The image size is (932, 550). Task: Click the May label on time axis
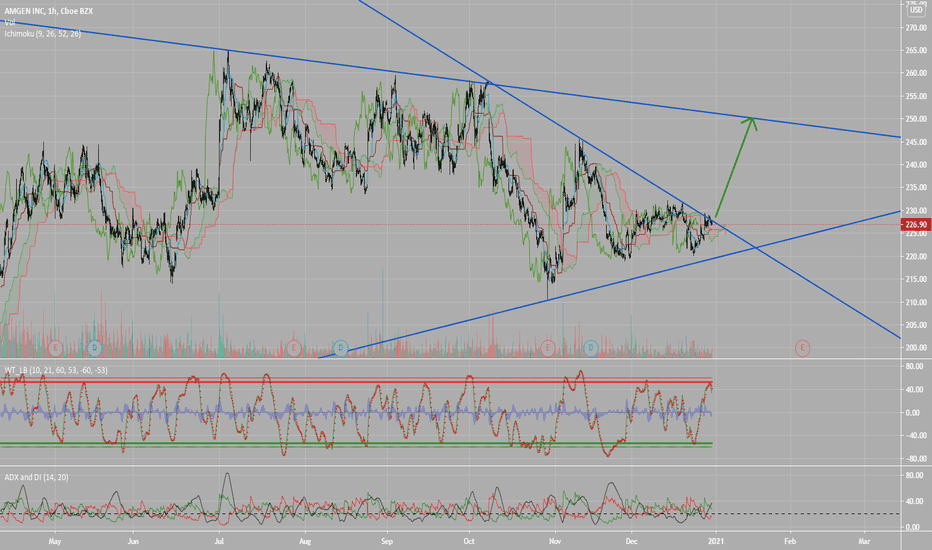[x=55, y=541]
